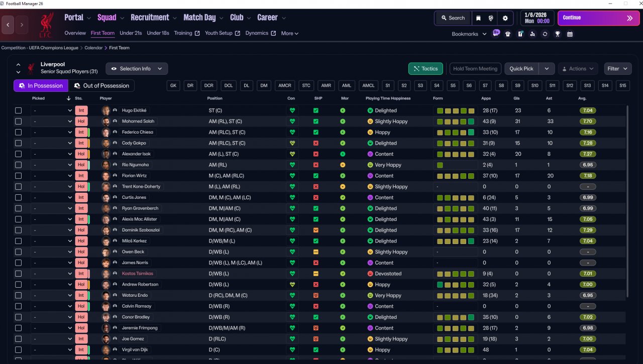This screenshot has width=643, height=364.
Task: Tick the checkbox for Hugo Ekitiké
Action: tap(19, 110)
